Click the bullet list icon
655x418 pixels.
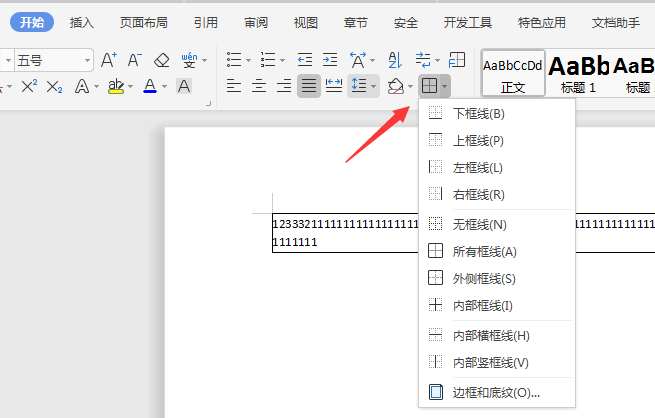pyautogui.click(x=234, y=60)
